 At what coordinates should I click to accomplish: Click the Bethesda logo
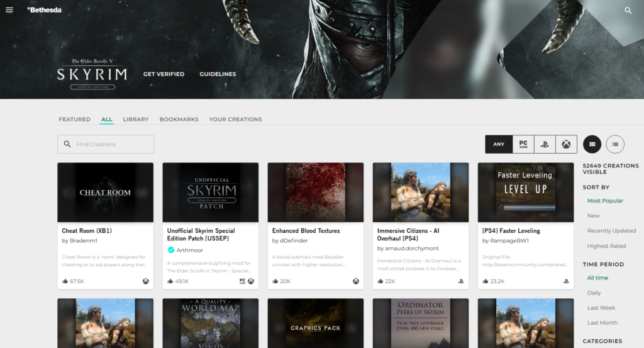[x=44, y=10]
